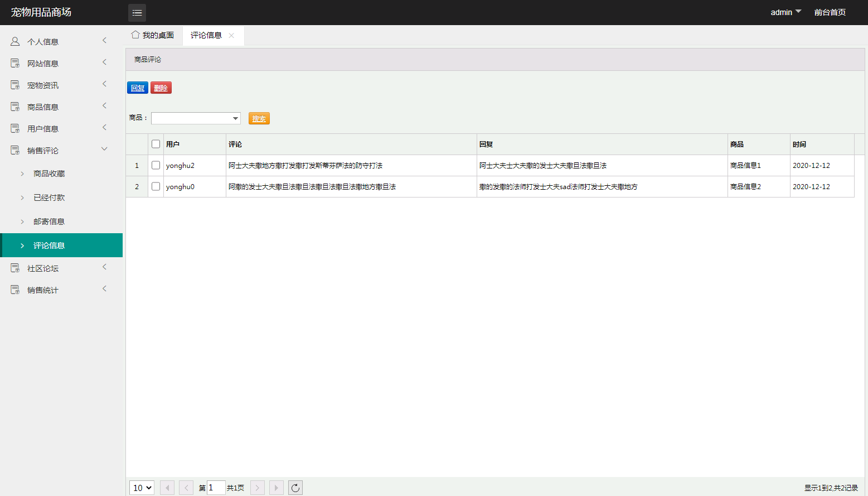Screen dimensions: 868x496
Task: Close the 评论信息 tab with its X
Action: [x=231, y=35]
